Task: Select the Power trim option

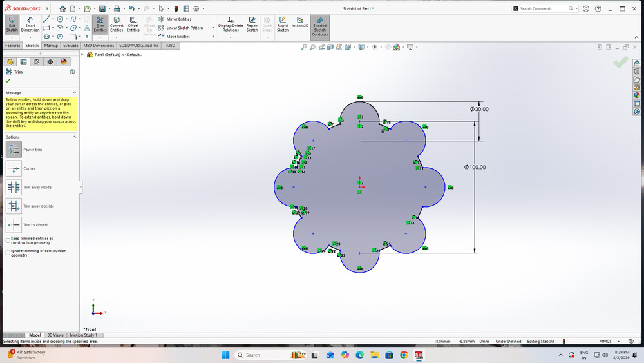Action: tap(14, 150)
